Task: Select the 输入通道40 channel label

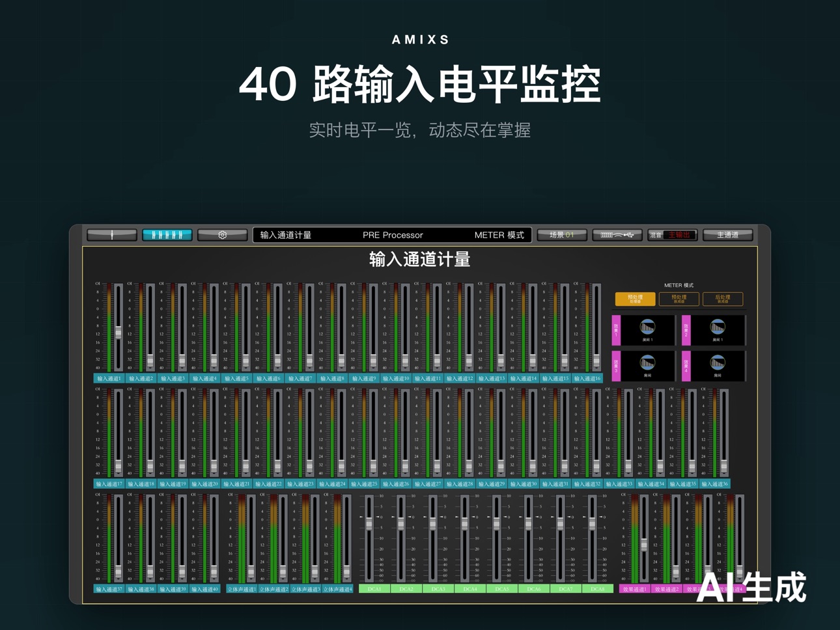Action: 204,589
